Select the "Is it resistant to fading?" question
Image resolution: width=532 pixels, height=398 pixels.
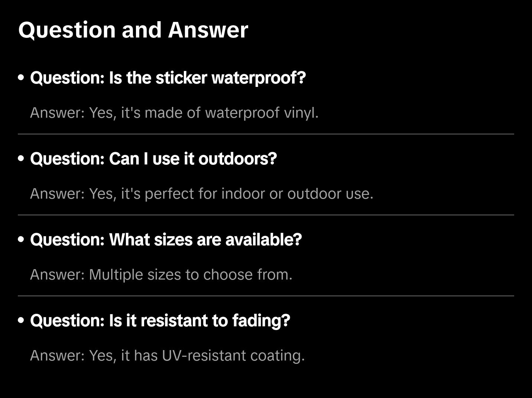tap(160, 321)
